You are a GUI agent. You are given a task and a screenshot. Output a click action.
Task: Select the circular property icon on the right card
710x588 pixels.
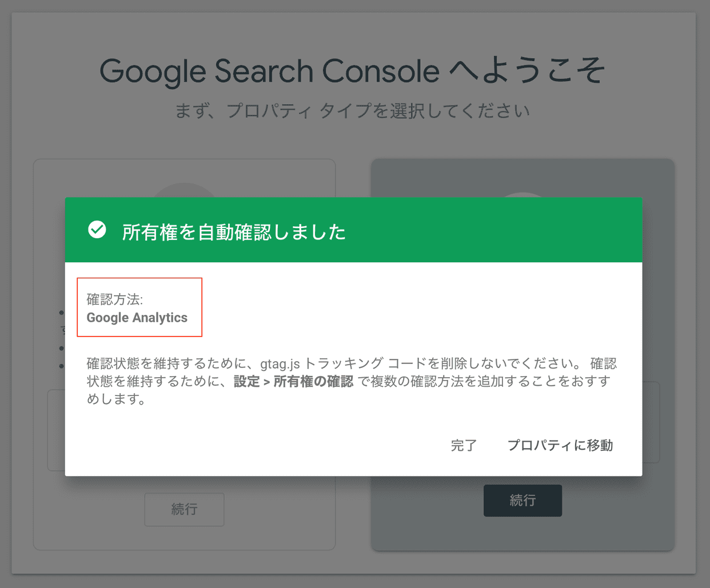point(522,194)
